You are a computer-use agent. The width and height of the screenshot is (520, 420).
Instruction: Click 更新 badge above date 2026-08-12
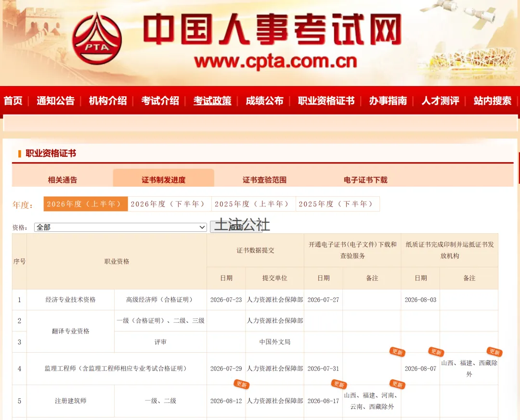pyautogui.click(x=241, y=384)
